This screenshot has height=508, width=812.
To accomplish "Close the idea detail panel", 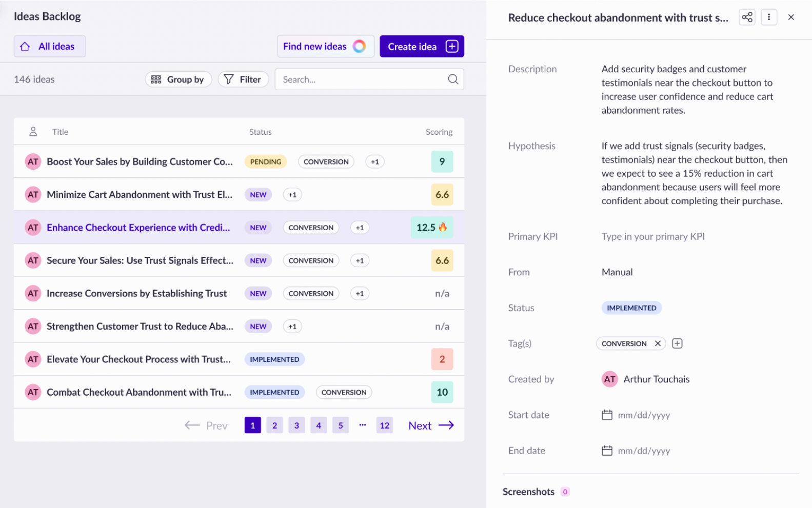I will pos(791,17).
